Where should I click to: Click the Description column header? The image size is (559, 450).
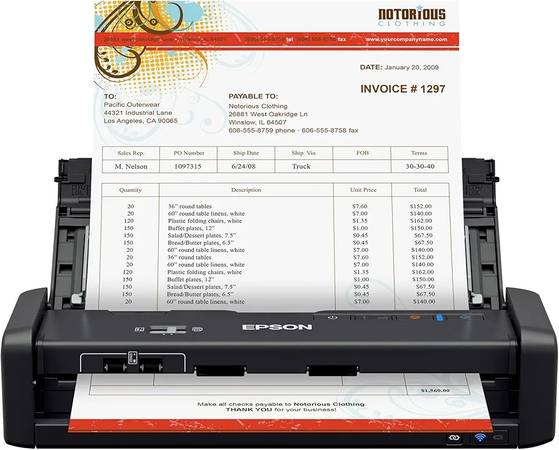[x=246, y=190]
